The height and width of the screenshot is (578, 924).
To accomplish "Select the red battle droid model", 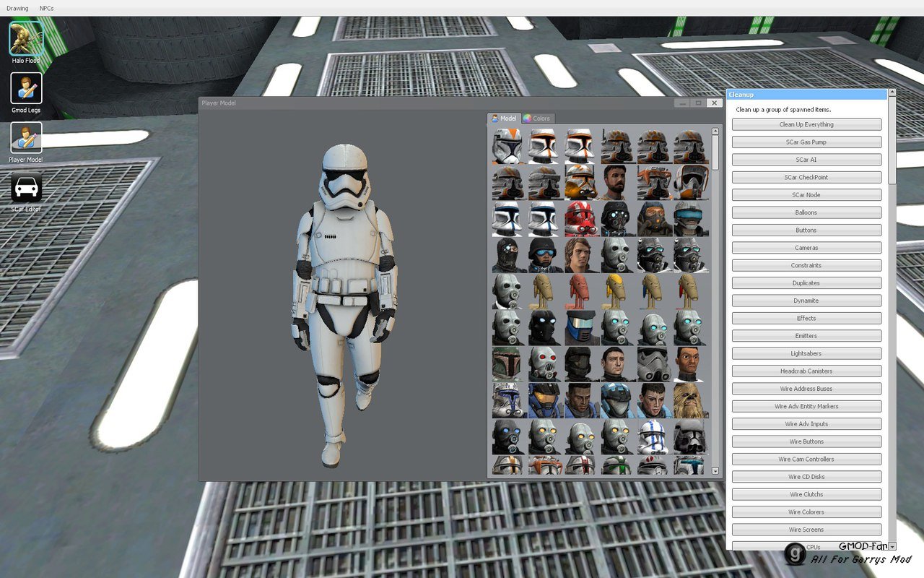I will pos(583,290).
